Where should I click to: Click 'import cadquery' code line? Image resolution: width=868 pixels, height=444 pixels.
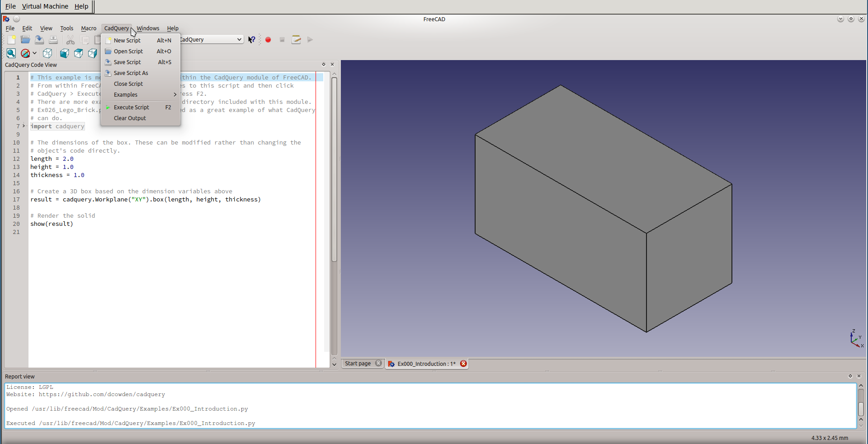pyautogui.click(x=57, y=126)
